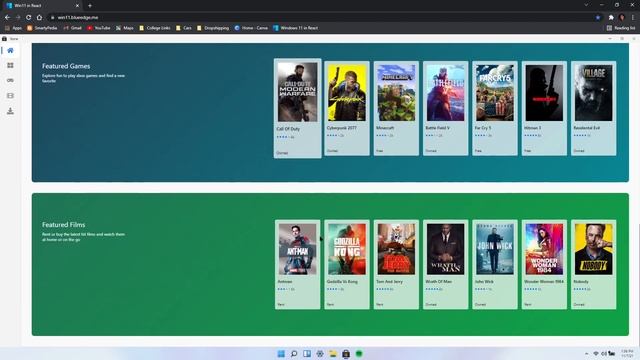Open File Explorer in taskbar
640x360 pixels.
coord(333,353)
